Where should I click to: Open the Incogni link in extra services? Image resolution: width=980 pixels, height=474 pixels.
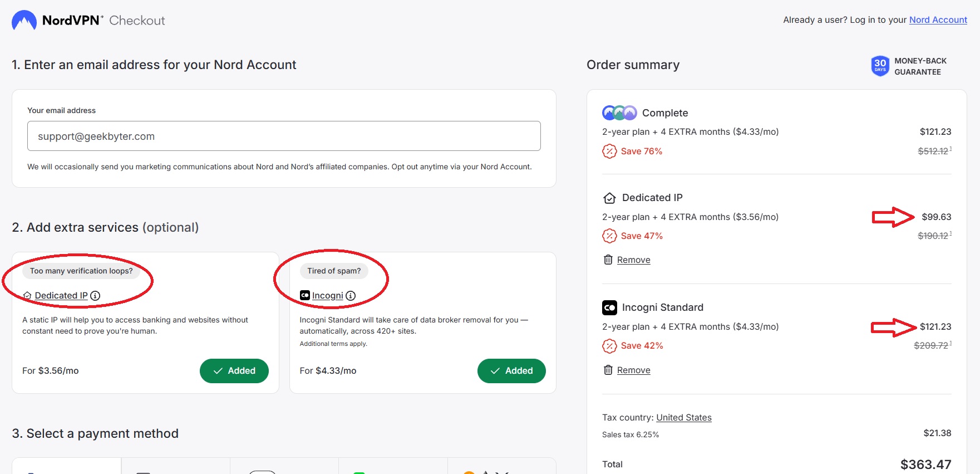(x=328, y=296)
